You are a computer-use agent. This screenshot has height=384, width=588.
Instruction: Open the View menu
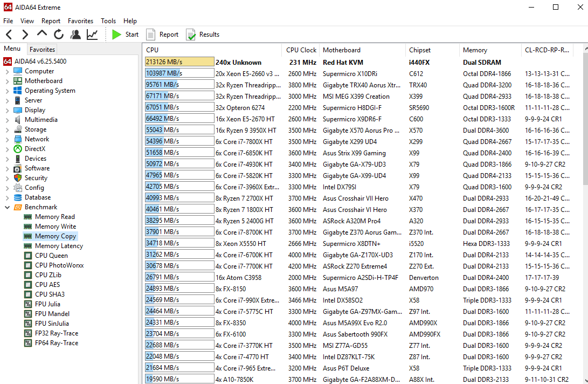pos(27,21)
